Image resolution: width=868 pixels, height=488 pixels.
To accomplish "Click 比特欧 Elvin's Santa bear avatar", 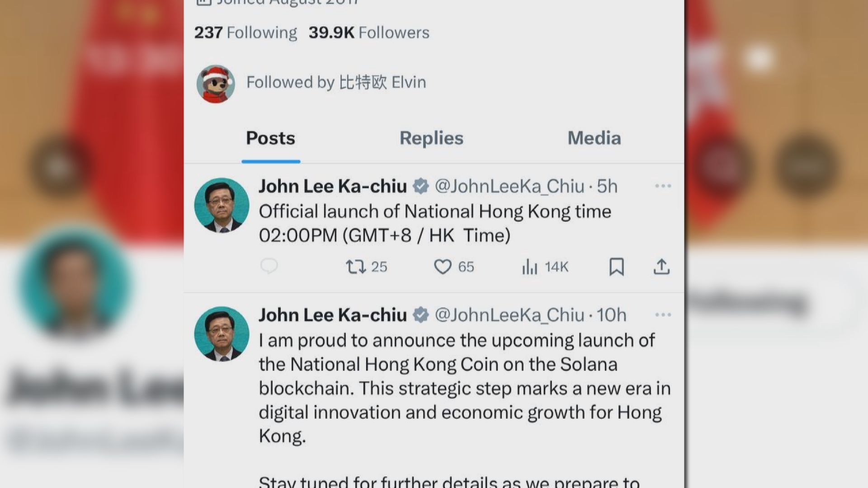I will pyautogui.click(x=216, y=83).
